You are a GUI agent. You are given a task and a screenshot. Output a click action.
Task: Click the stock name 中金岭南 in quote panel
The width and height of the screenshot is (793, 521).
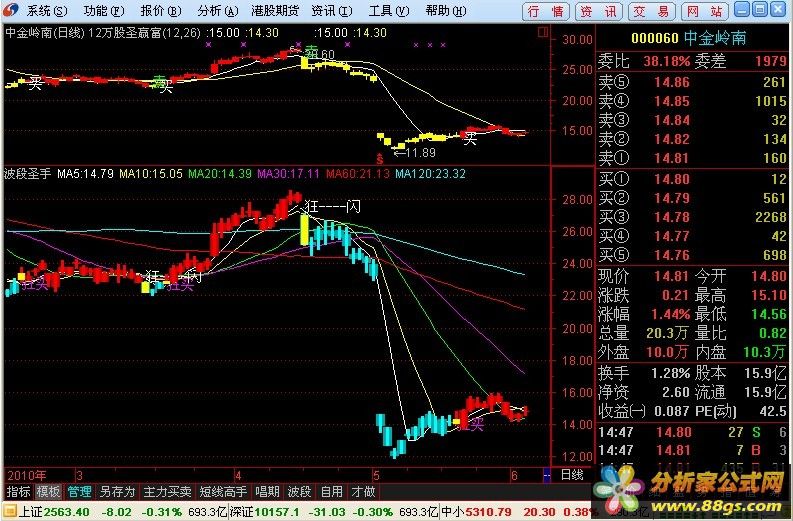716,37
